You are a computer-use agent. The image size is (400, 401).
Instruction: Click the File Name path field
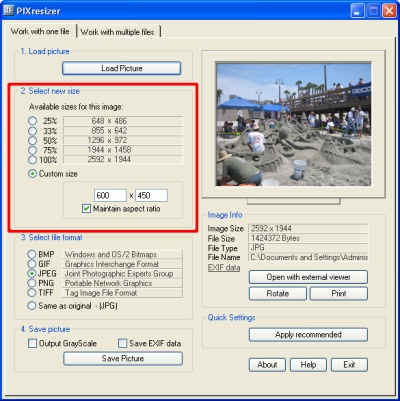click(x=308, y=258)
